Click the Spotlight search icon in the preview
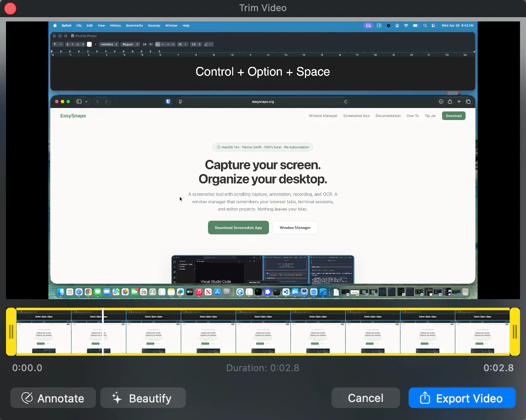The height and width of the screenshot is (420, 526). 425,26
